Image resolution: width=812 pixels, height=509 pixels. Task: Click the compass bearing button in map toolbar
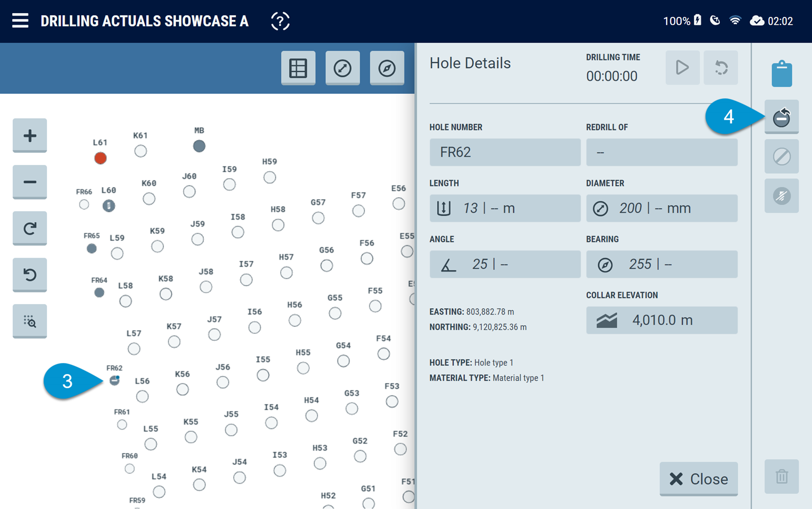click(x=387, y=68)
